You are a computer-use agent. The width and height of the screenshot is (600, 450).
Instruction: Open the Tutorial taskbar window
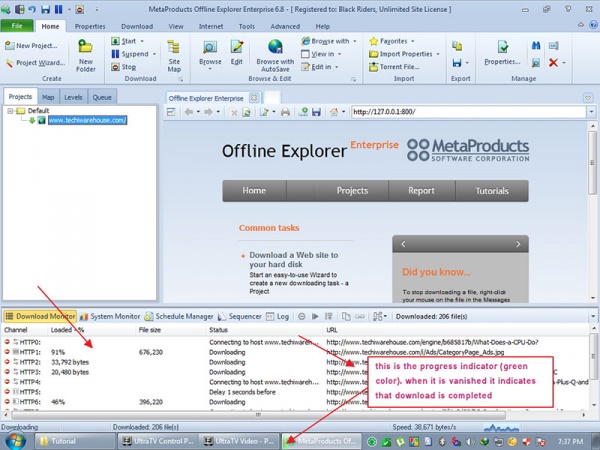75,441
